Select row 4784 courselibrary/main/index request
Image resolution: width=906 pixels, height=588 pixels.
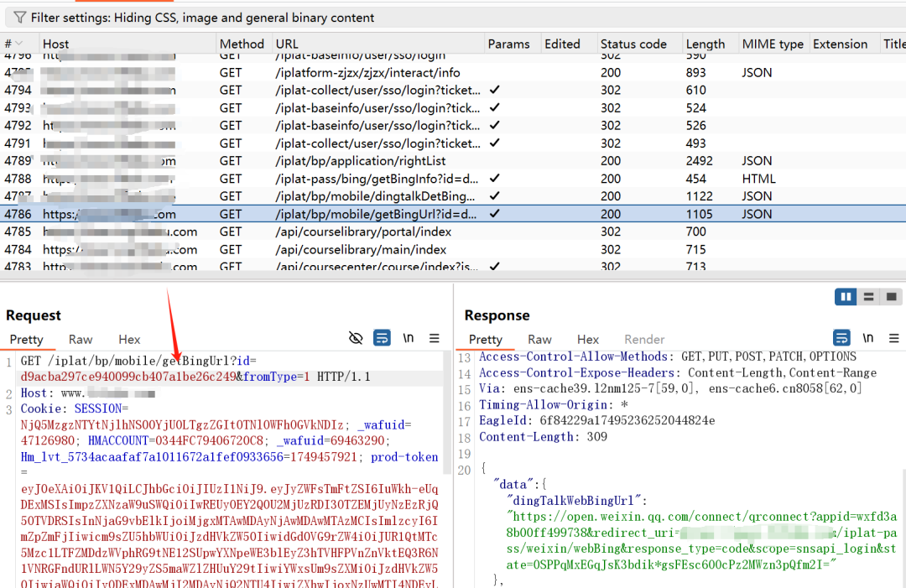point(453,249)
